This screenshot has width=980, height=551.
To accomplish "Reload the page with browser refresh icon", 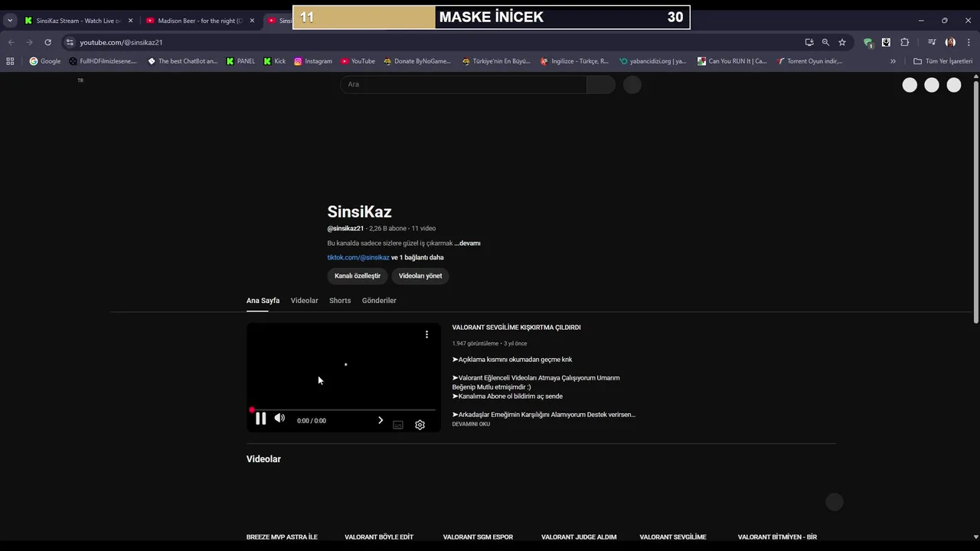I will (47, 42).
